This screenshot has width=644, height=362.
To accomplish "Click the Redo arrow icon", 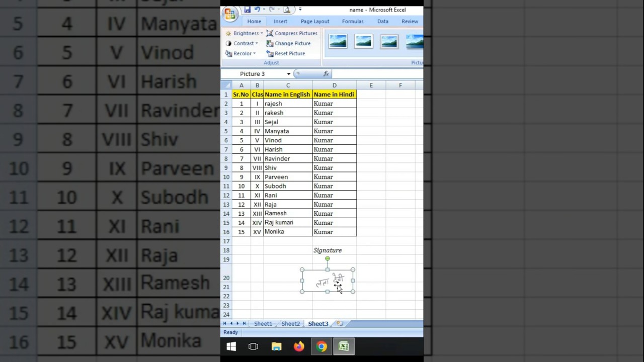I will [x=272, y=10].
